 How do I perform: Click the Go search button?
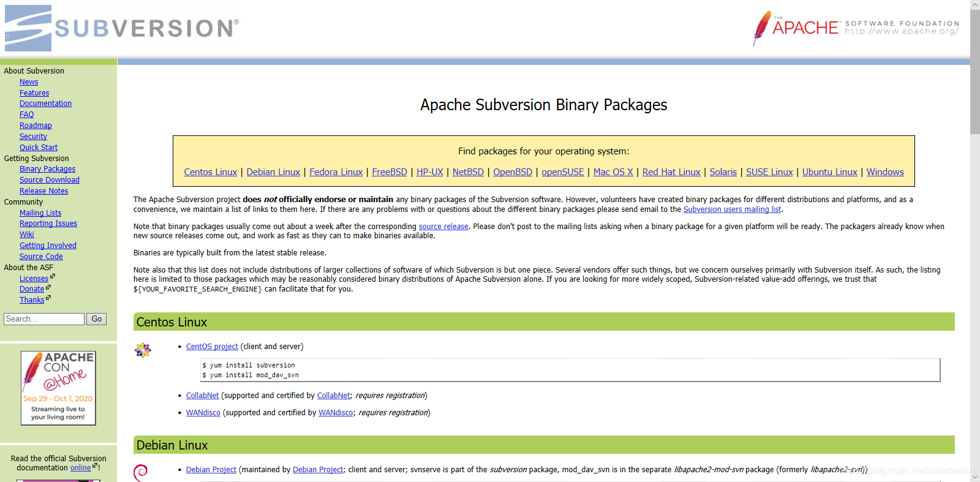tap(97, 319)
